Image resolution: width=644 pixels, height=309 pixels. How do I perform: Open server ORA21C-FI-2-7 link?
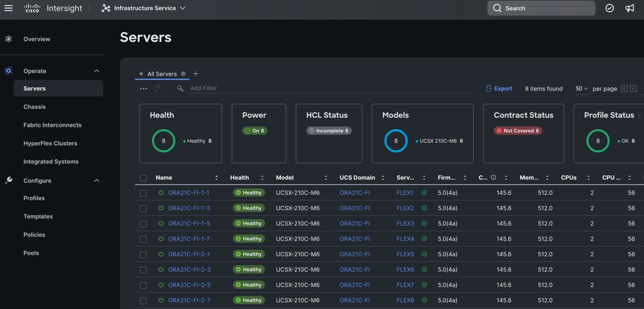pos(189,300)
